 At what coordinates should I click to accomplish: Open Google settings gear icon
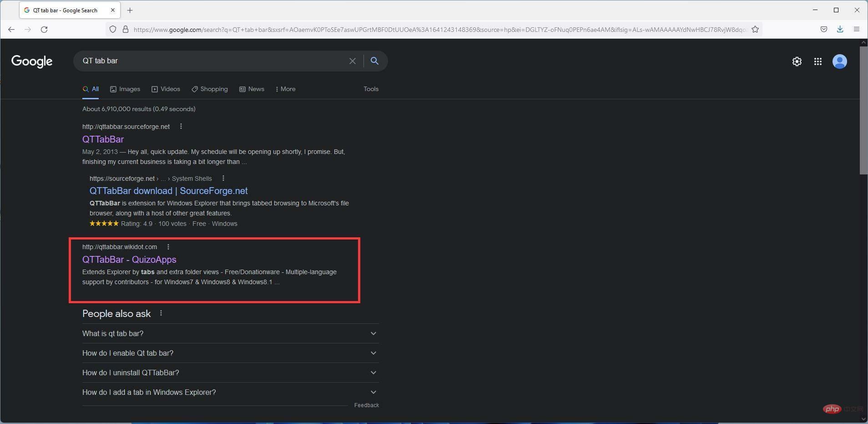[x=797, y=61]
